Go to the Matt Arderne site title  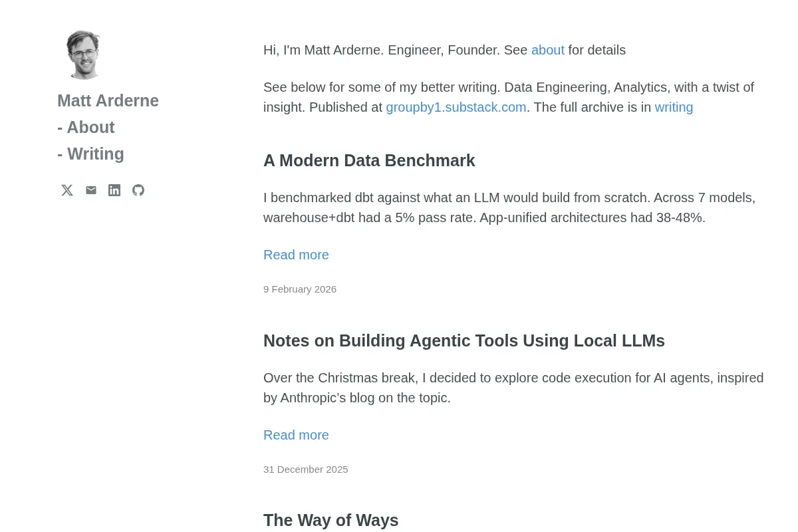108,100
